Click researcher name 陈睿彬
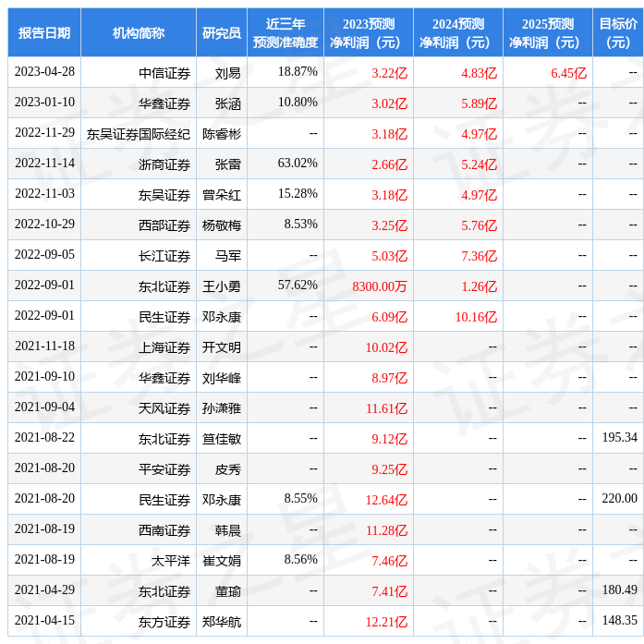 point(222,134)
